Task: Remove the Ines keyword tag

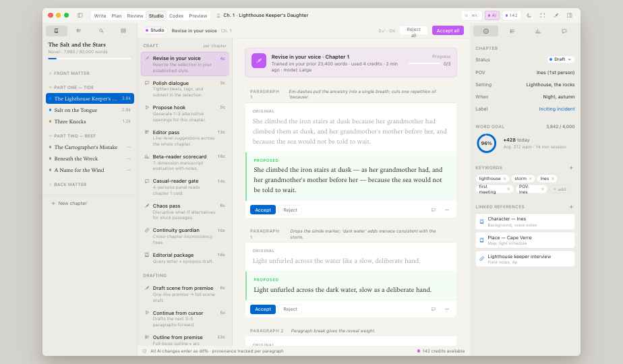Action: click(x=553, y=179)
